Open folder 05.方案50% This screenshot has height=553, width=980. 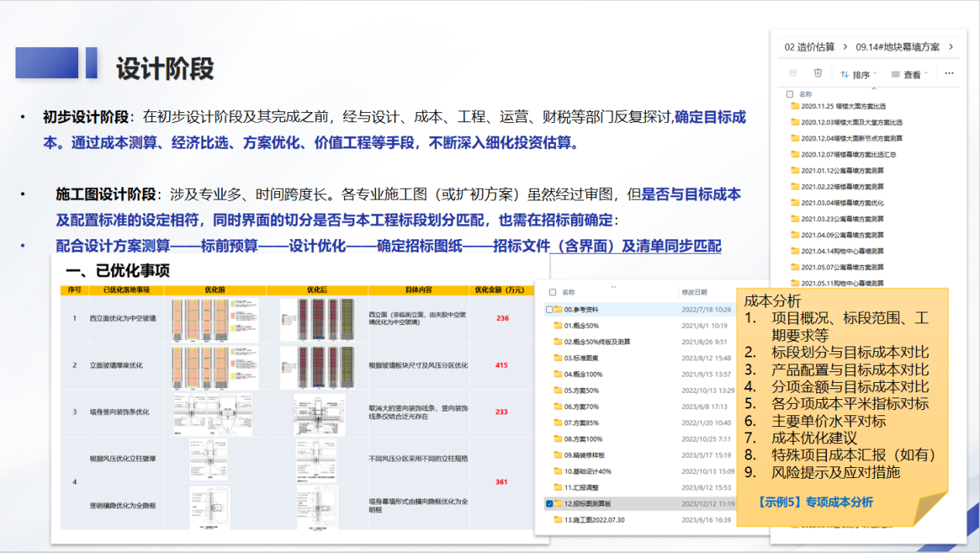point(576,391)
